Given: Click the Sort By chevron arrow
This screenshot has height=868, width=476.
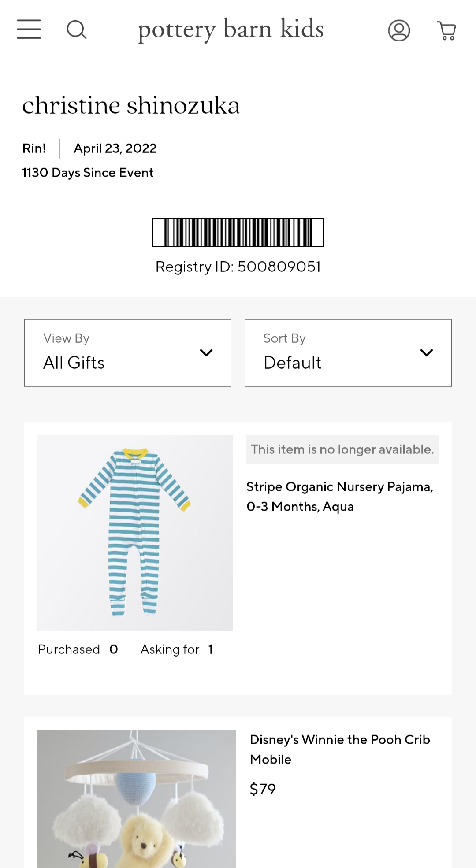Looking at the screenshot, I should point(427,352).
